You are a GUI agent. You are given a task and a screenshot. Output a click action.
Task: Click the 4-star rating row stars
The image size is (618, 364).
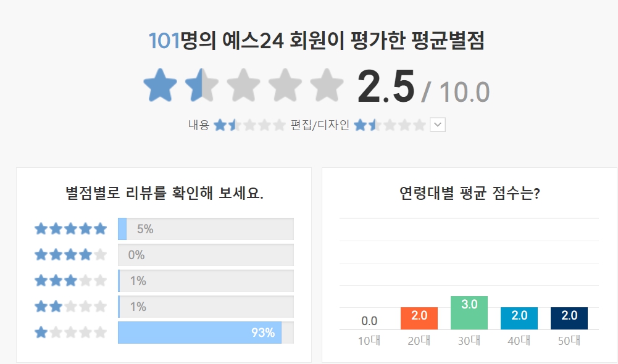coord(70,254)
